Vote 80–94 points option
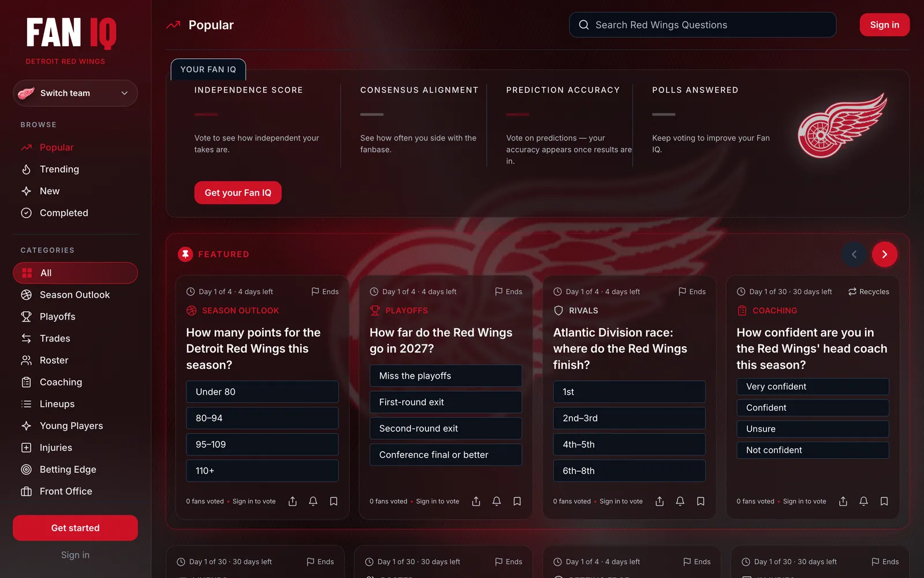 click(262, 418)
